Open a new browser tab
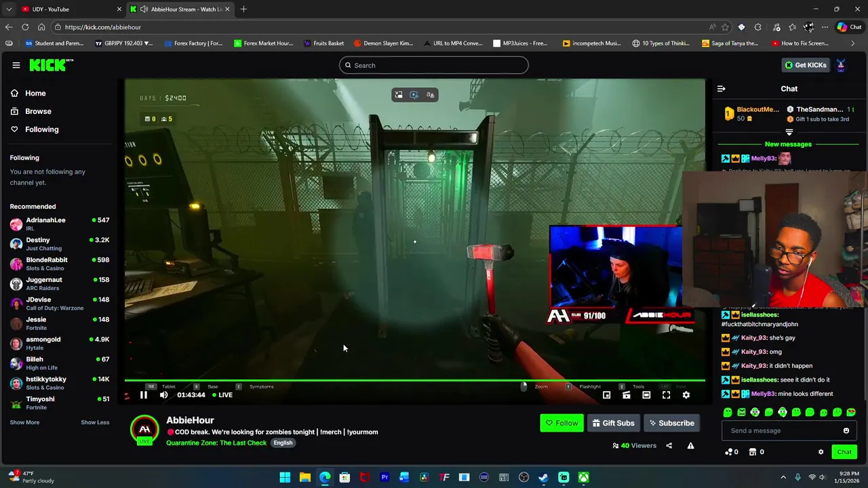Viewport: 868px width, 488px height. (243, 9)
